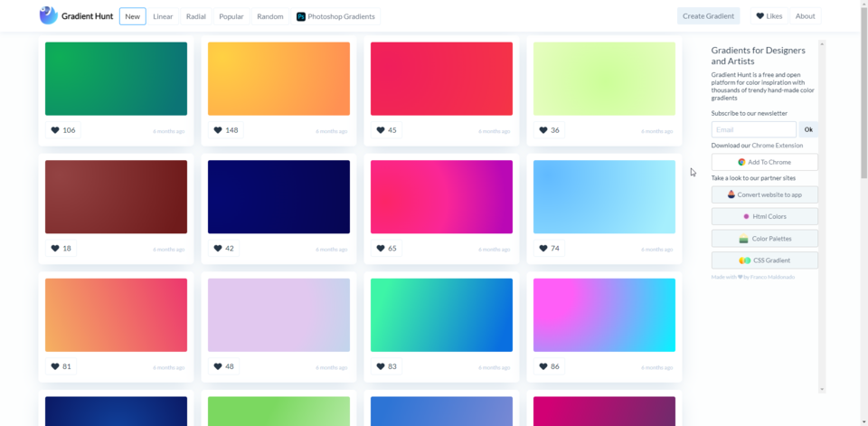
Task: Open the maroon gradient with 18 likes
Action: point(117,196)
